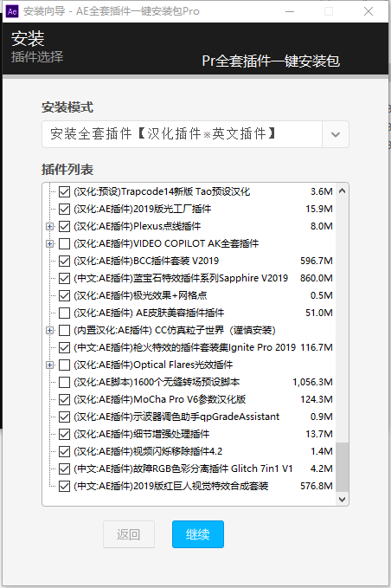Uncheck 示波器调色助手qpGradeAssistant checkbox
This screenshot has height=588, width=391.
[64, 417]
